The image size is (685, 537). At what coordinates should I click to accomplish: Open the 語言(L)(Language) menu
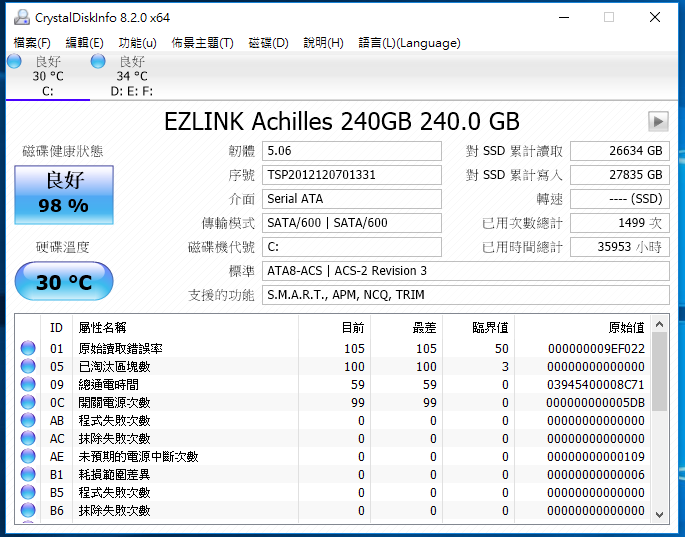409,43
